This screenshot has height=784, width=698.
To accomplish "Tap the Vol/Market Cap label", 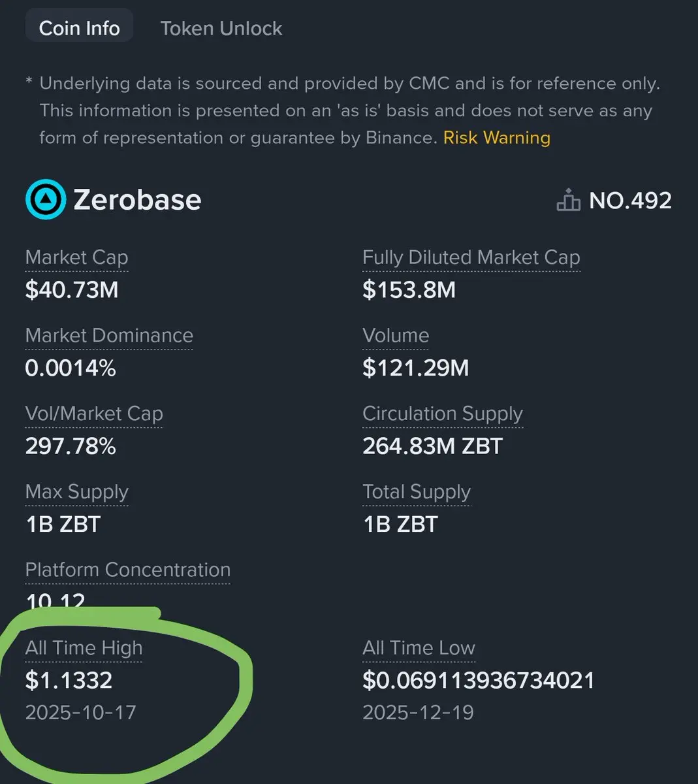I will tap(94, 414).
